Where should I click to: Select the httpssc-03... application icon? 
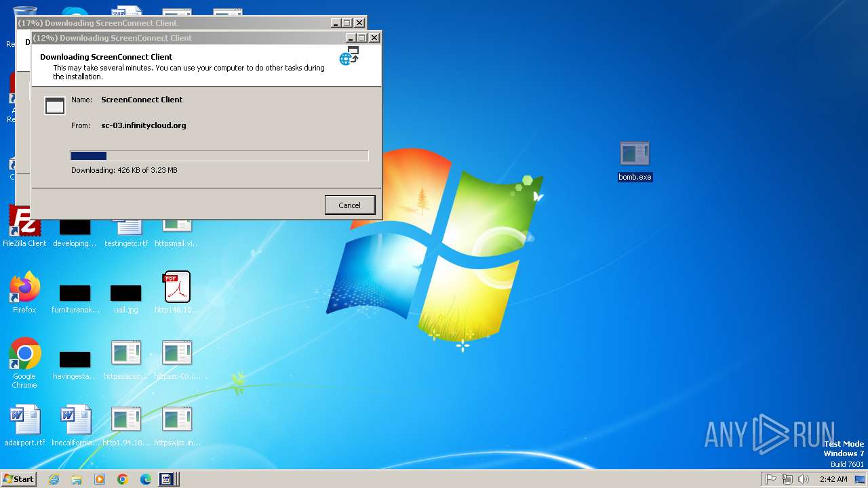177,359
